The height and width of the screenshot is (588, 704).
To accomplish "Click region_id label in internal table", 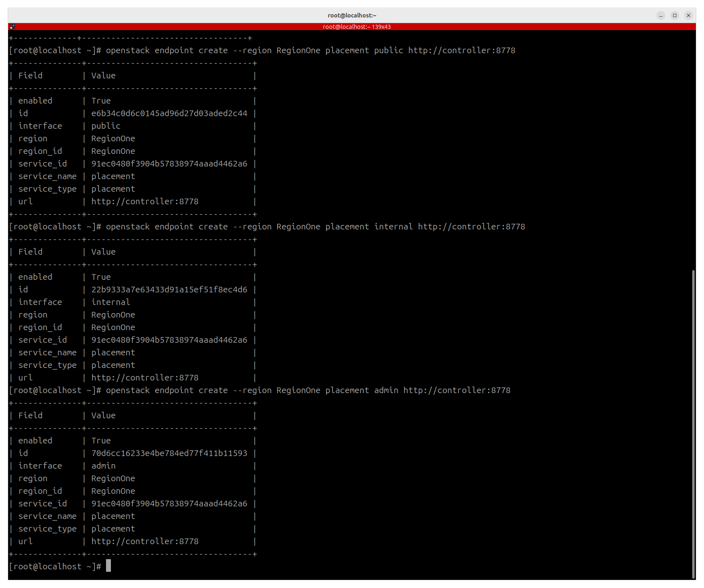I will (40, 327).
